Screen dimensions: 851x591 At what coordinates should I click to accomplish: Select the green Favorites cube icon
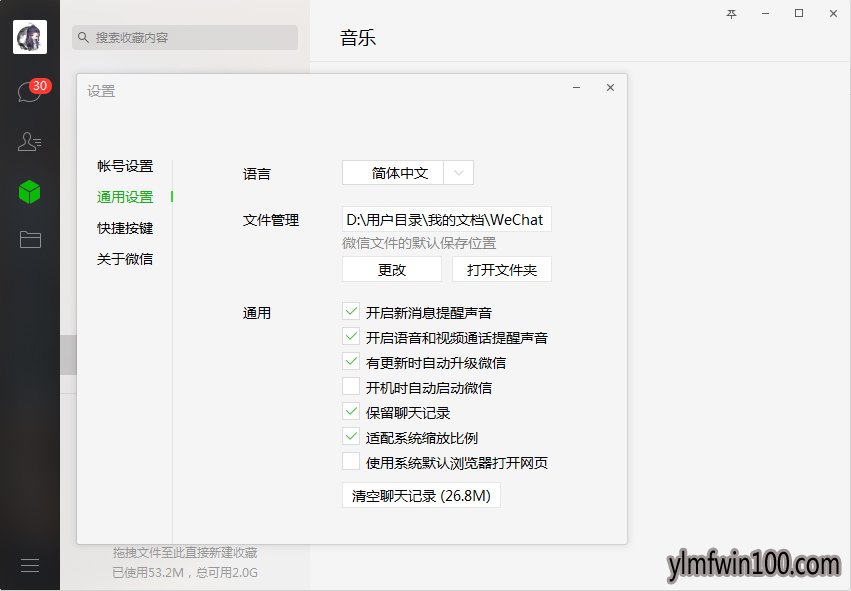pyautogui.click(x=29, y=192)
